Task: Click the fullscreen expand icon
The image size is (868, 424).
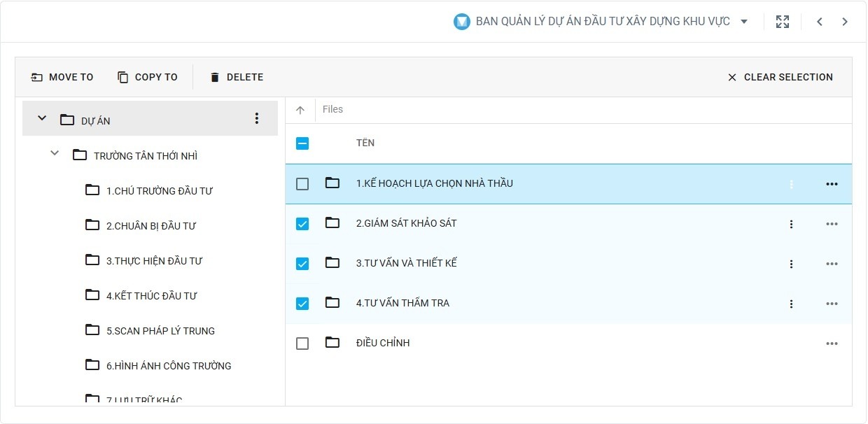Action: click(x=782, y=21)
